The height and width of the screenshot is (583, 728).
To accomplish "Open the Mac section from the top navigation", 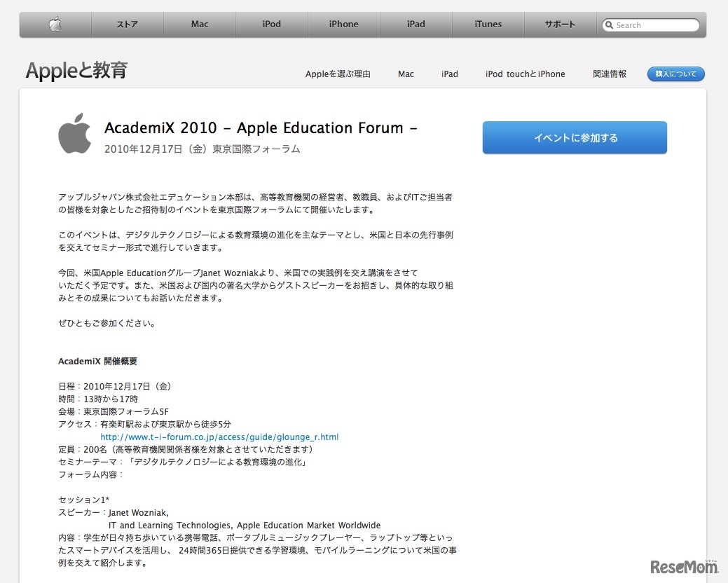I will (200, 25).
